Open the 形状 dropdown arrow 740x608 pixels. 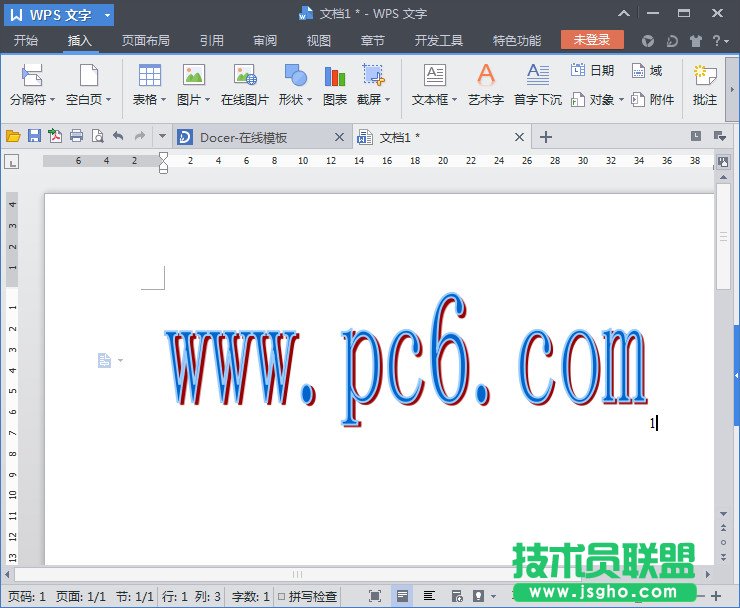click(x=310, y=100)
